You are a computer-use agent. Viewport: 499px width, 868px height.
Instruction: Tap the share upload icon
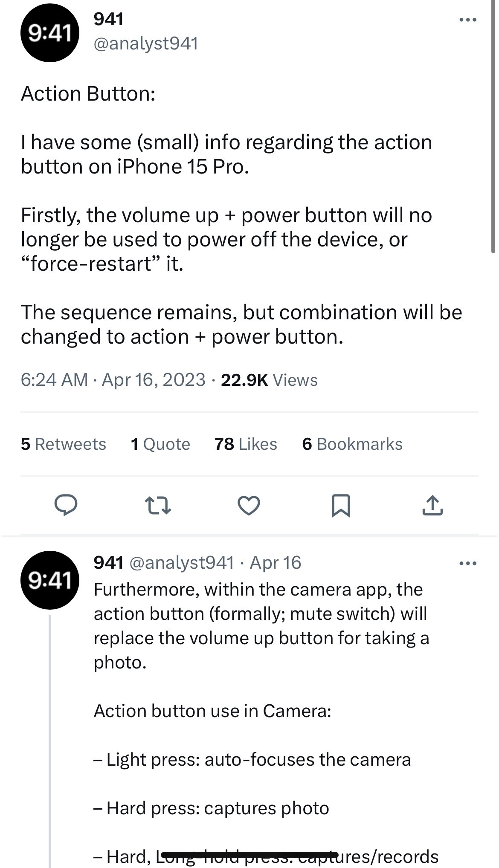coord(432,506)
